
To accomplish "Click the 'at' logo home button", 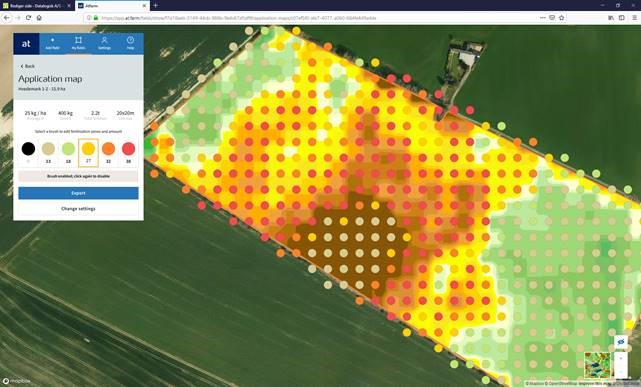I will [26, 44].
